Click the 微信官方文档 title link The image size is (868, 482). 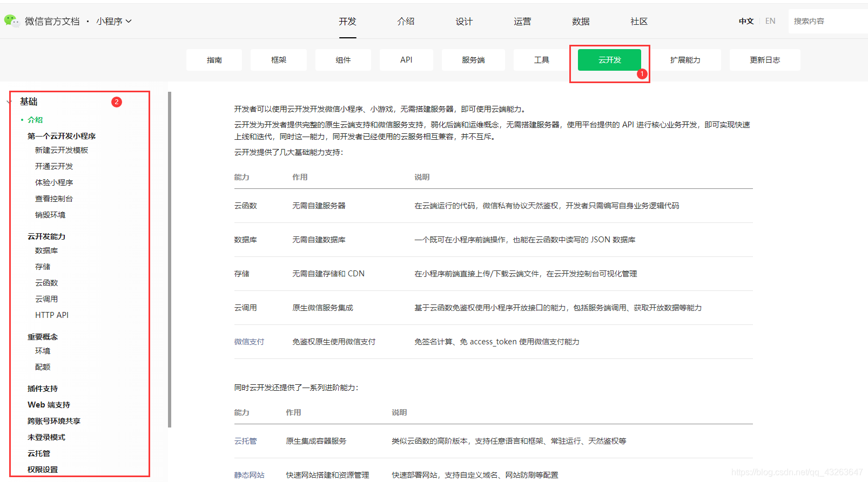point(52,21)
